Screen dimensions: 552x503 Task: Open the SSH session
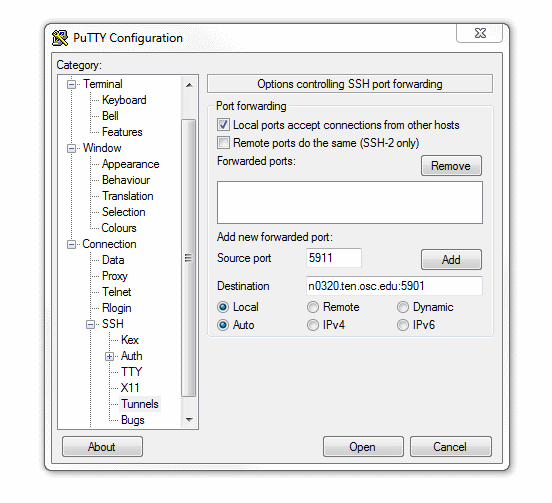coord(363,447)
